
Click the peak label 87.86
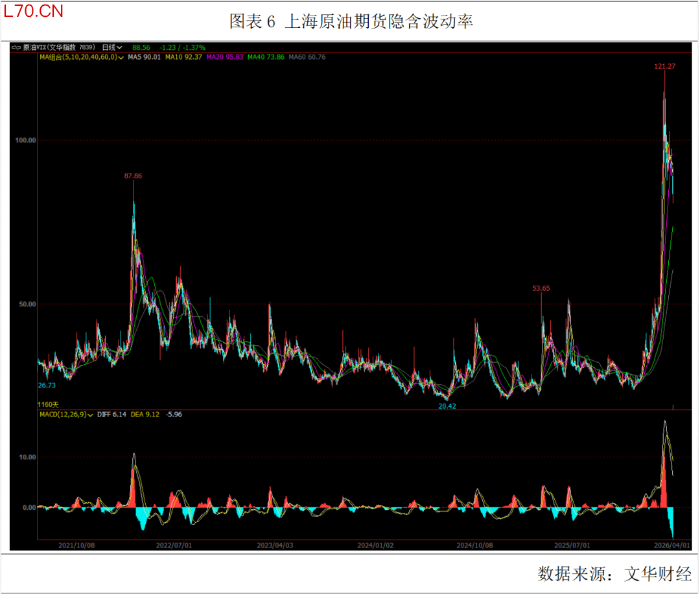(133, 176)
